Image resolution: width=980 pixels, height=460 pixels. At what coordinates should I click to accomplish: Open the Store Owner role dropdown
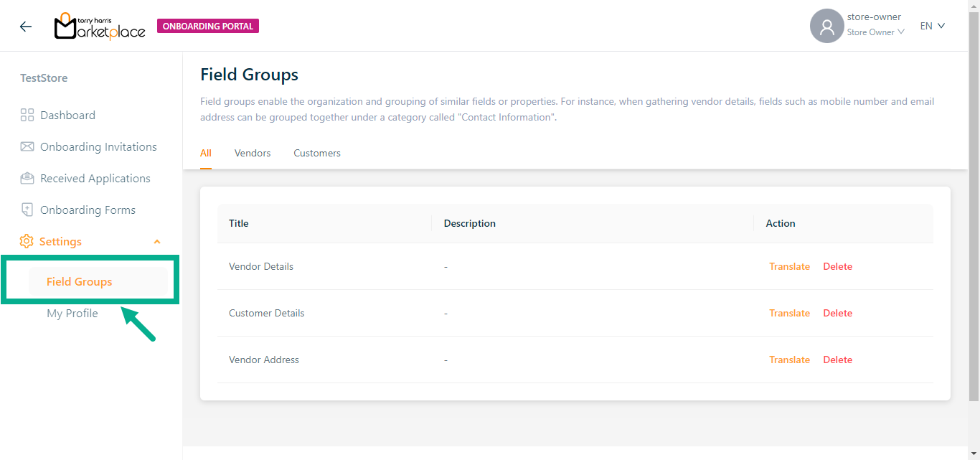875,32
